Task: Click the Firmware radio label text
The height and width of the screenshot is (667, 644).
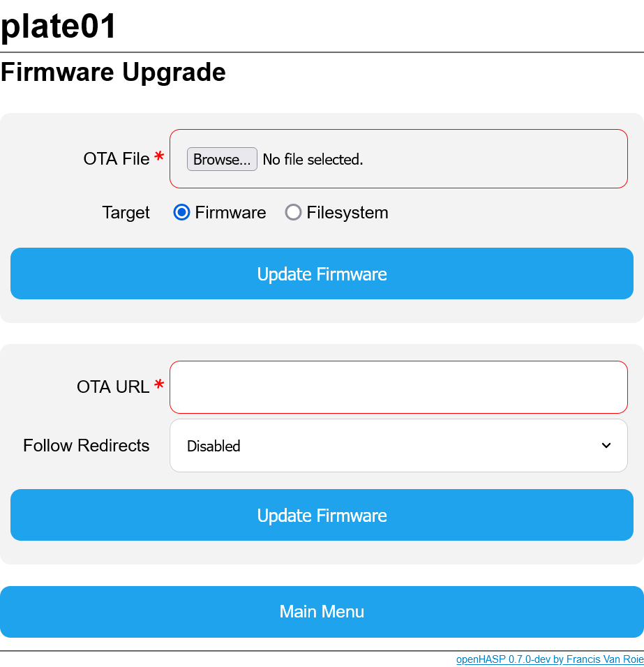Action: (x=230, y=213)
